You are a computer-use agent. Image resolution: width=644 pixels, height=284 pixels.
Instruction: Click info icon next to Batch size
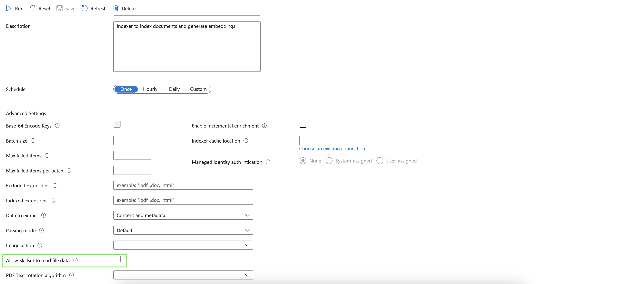(33, 140)
